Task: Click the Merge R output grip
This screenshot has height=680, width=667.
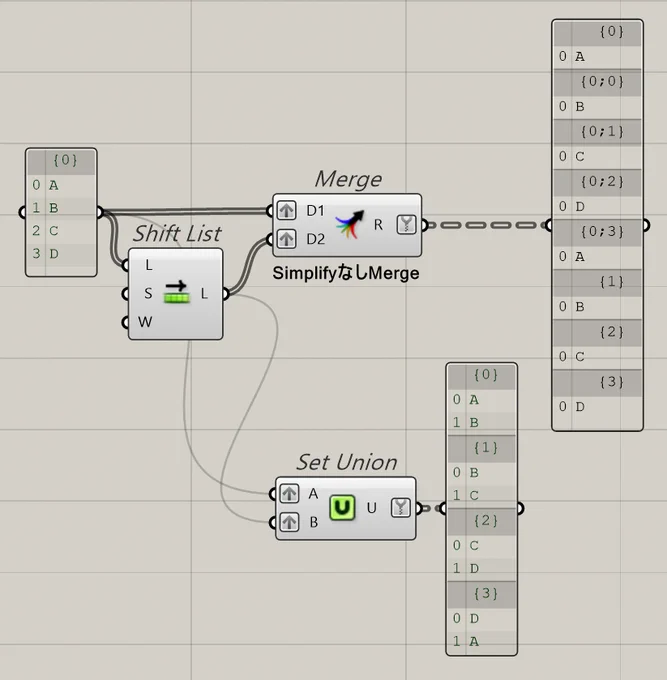Action: click(x=425, y=225)
